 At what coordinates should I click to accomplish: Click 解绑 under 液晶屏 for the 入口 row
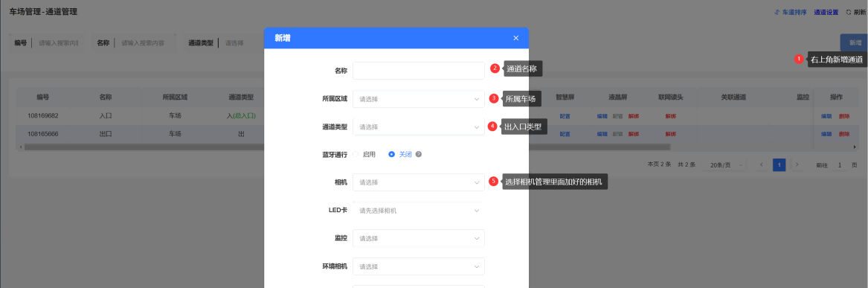pos(633,116)
